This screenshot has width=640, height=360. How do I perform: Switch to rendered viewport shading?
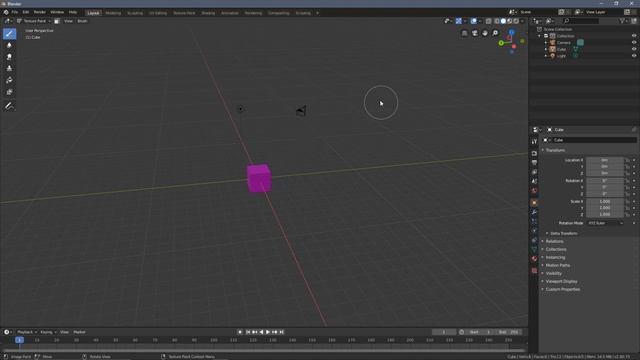coord(516,21)
